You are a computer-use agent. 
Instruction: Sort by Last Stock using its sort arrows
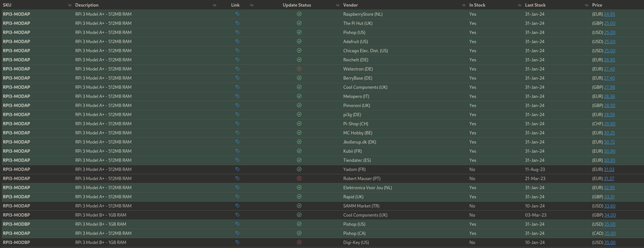click(x=587, y=5)
